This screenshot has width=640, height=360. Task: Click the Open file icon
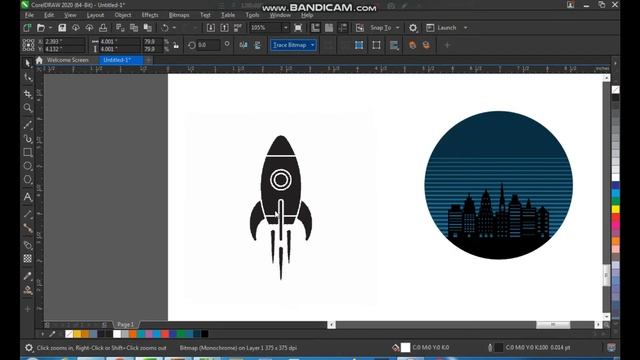(x=41, y=28)
